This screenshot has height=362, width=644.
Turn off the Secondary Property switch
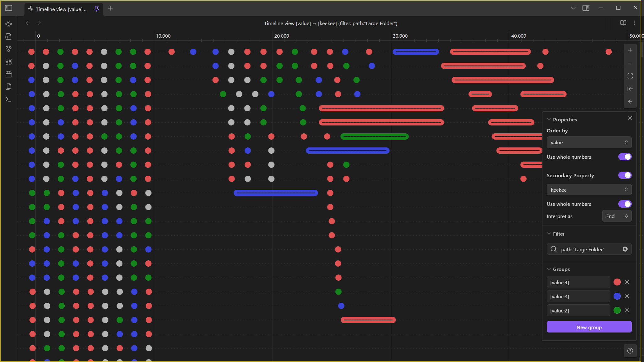(x=625, y=175)
